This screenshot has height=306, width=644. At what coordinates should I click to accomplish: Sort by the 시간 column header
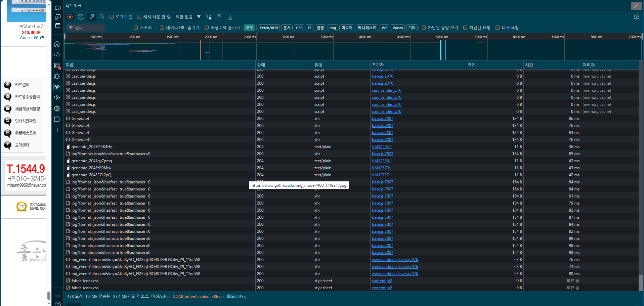pos(552,65)
